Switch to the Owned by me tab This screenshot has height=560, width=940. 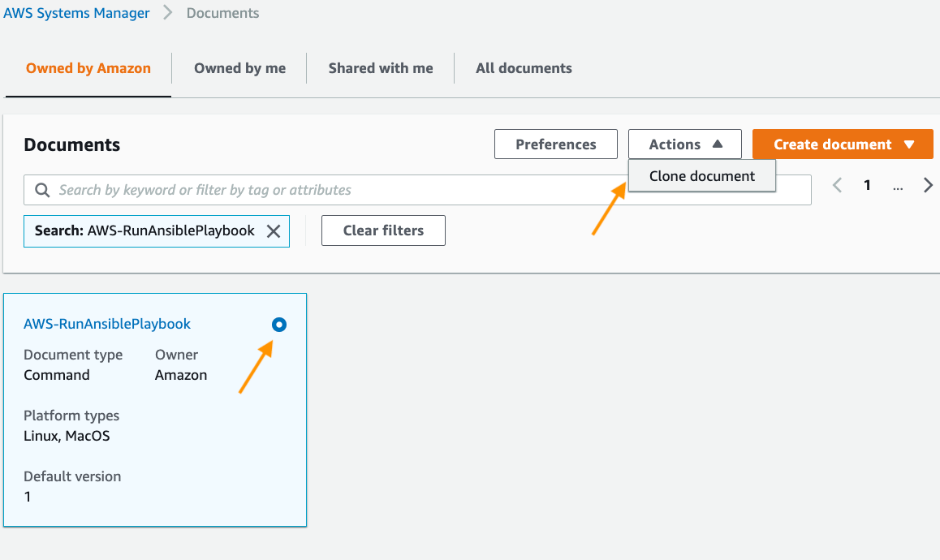(x=239, y=68)
